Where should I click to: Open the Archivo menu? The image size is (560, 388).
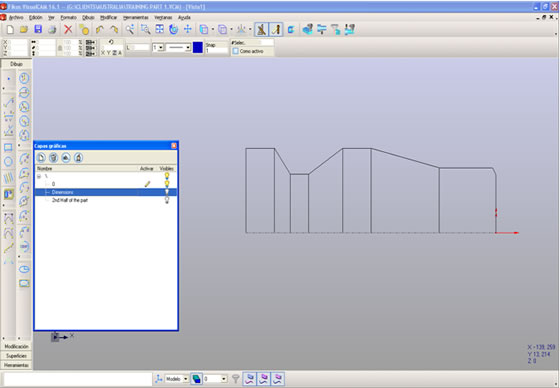(x=16, y=18)
